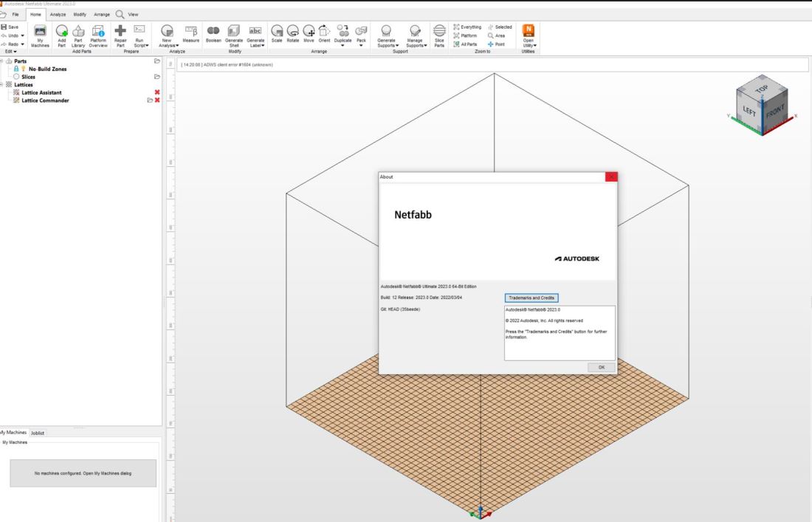Click the search magnifier in the ribbon tabs
Image resolution: width=812 pixels, height=522 pixels.
click(x=120, y=14)
